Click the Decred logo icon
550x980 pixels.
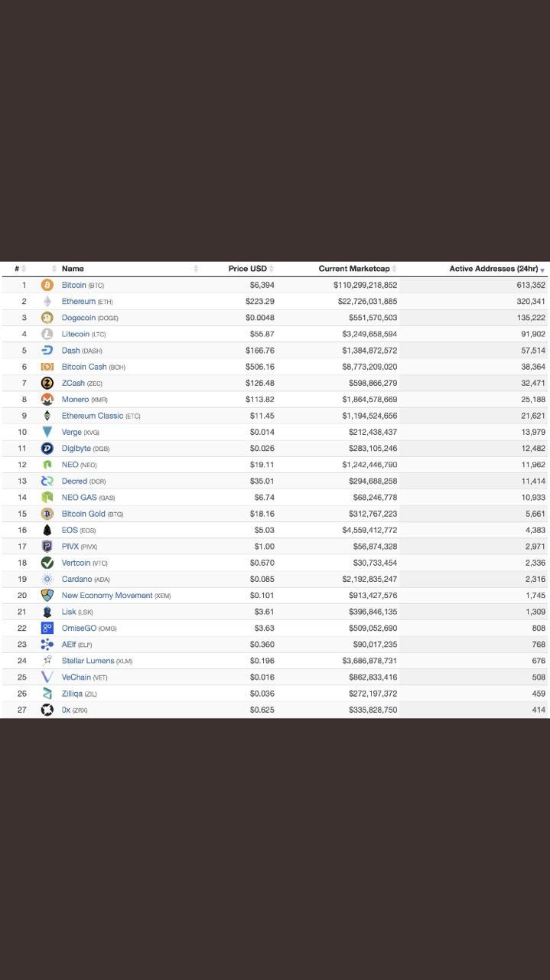tap(47, 481)
